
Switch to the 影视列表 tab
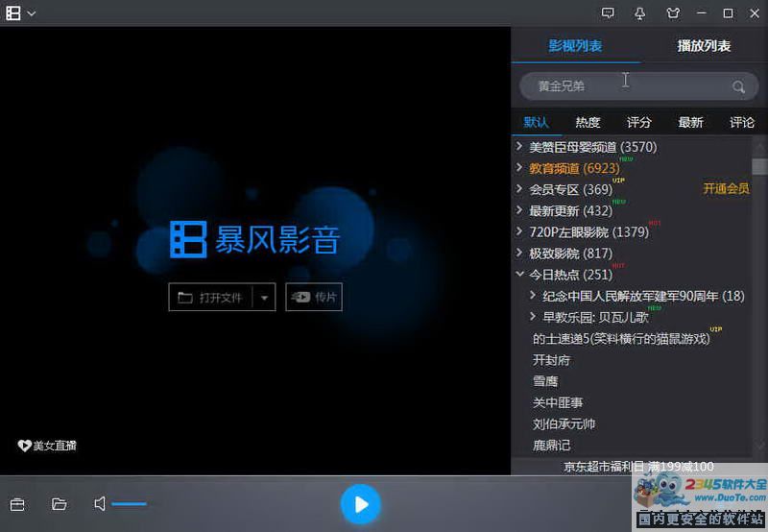click(575, 46)
